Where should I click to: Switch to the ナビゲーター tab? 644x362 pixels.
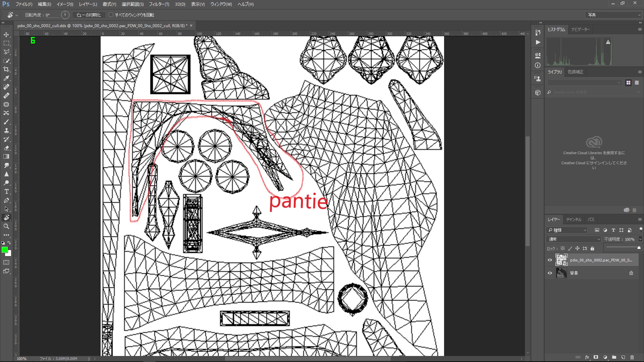tap(580, 29)
